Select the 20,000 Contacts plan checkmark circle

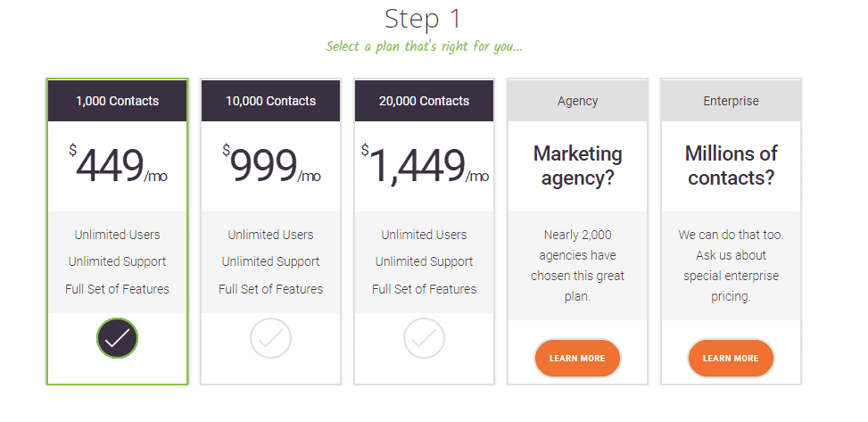coord(424,338)
